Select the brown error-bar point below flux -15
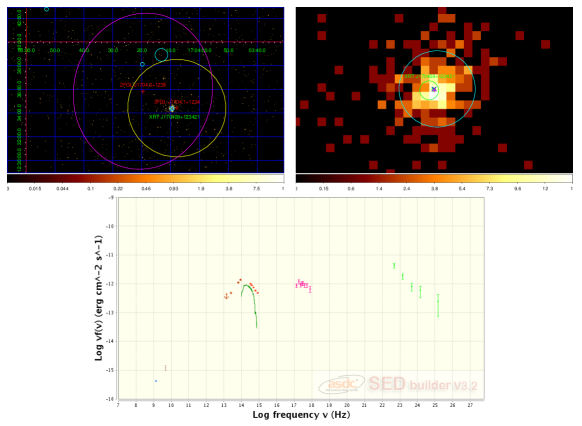This screenshot has height=426, width=582. coord(166,368)
